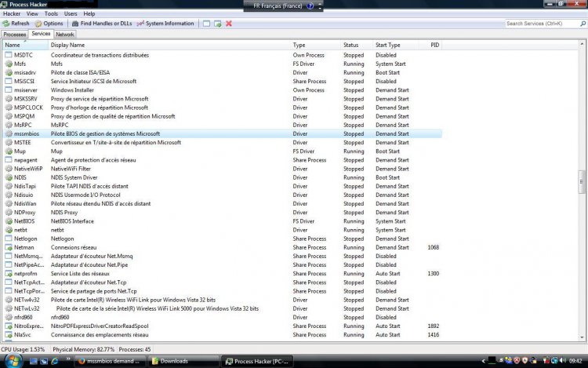This screenshot has width=588, height=368.
Task: Switch to the Network tab
Action: point(65,35)
